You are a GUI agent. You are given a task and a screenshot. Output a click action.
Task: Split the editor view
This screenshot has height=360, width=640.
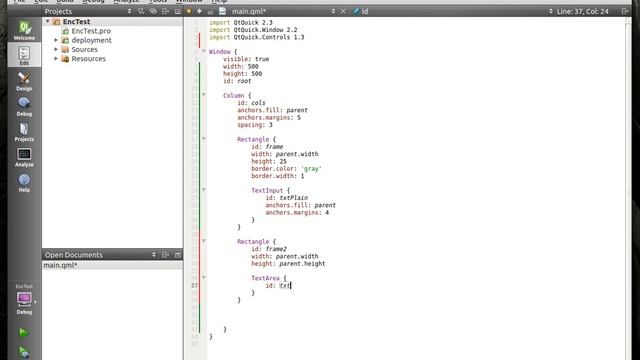click(x=625, y=11)
